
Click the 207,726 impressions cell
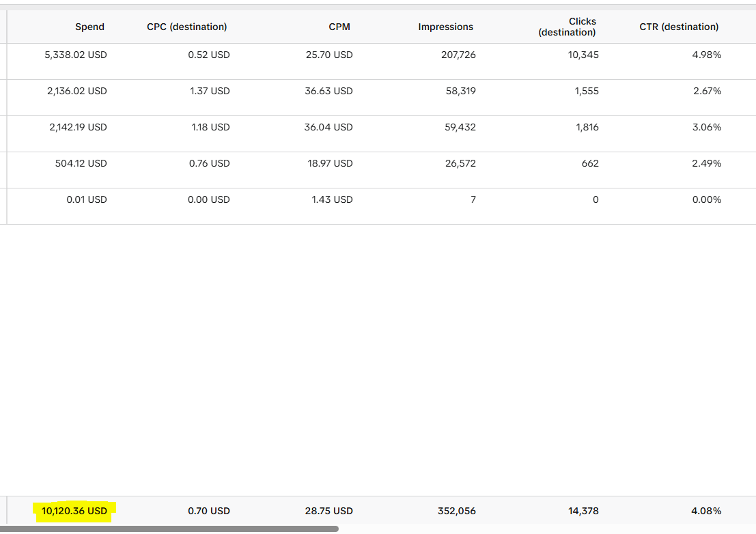[x=458, y=55]
